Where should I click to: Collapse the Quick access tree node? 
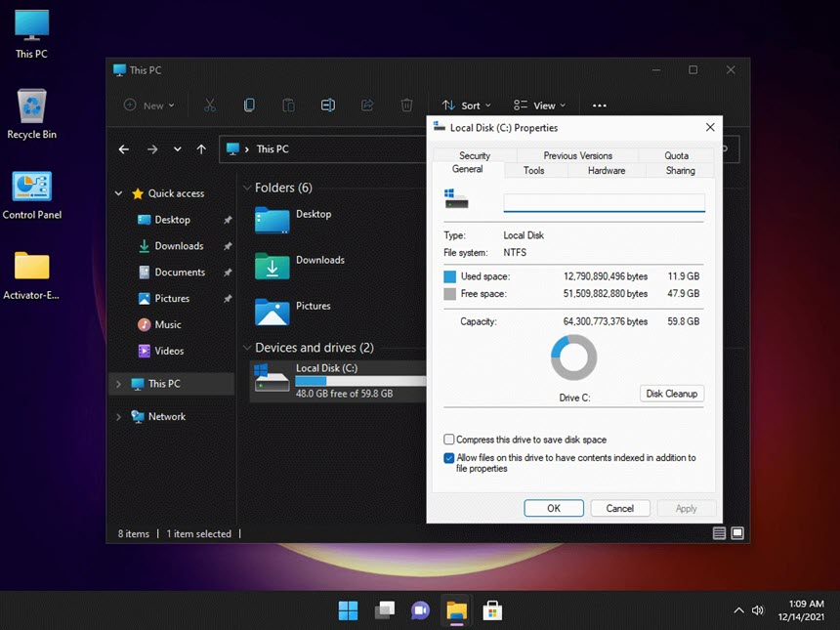coord(119,193)
